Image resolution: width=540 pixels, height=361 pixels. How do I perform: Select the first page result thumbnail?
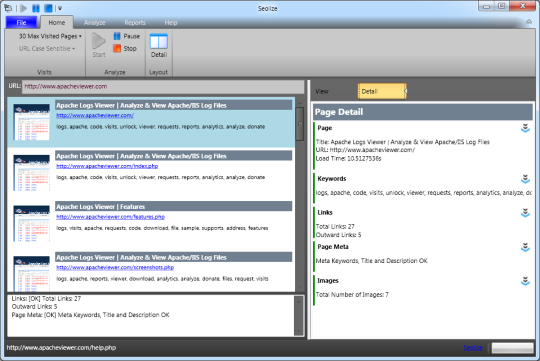(31, 122)
